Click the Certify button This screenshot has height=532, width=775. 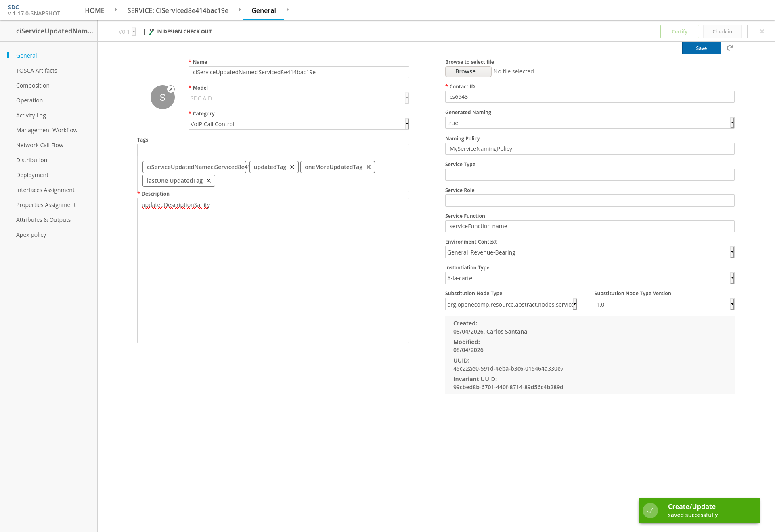[680, 31]
